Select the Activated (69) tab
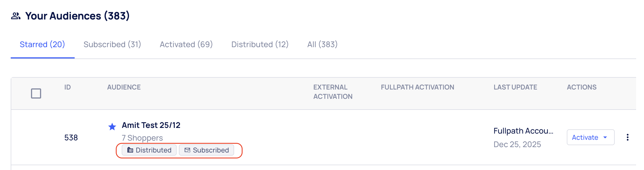This screenshot has width=644, height=170. pyautogui.click(x=186, y=44)
